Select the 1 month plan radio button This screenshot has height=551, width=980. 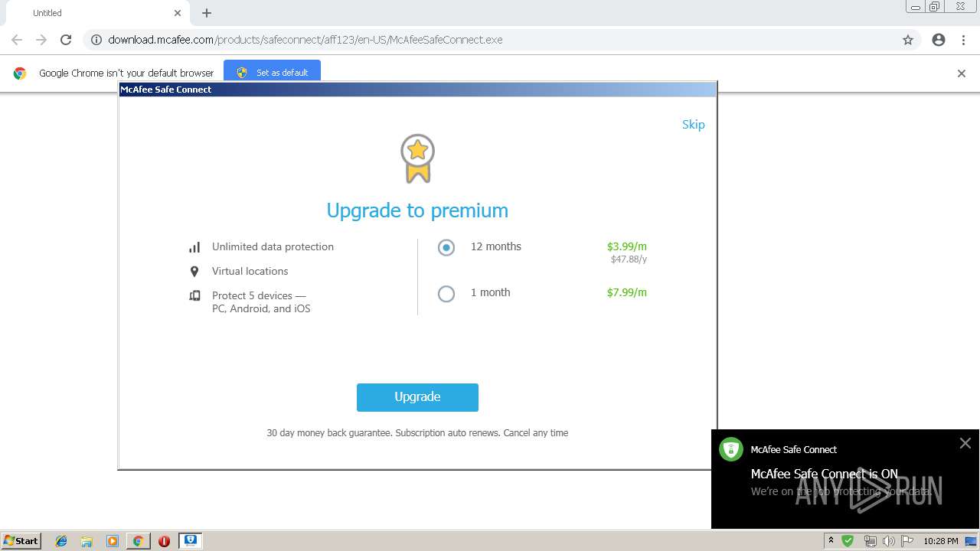point(446,293)
